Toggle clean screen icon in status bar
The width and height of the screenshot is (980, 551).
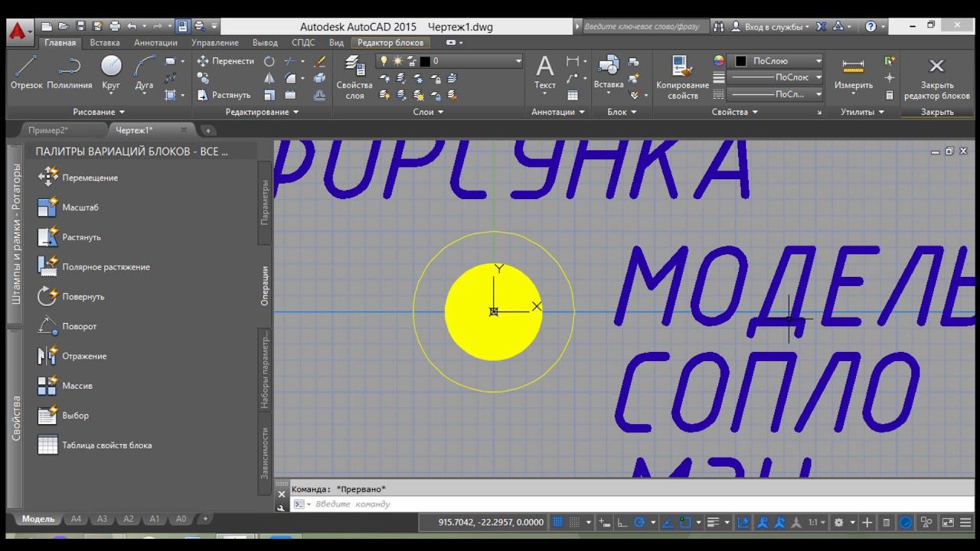click(x=948, y=523)
